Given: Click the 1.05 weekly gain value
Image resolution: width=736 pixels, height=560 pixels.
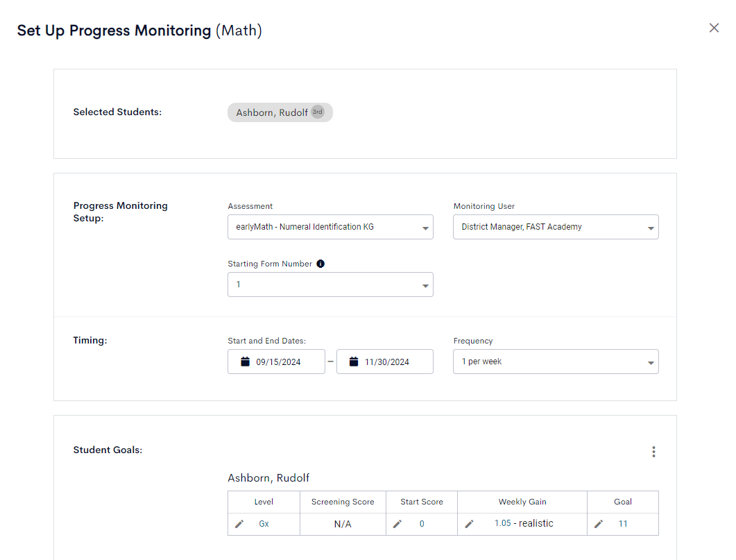Looking at the screenshot, I should click(503, 523).
